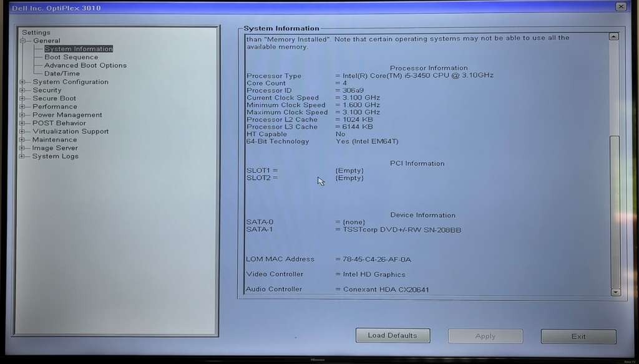Click the System Information scrollbar thumb

[615, 212]
